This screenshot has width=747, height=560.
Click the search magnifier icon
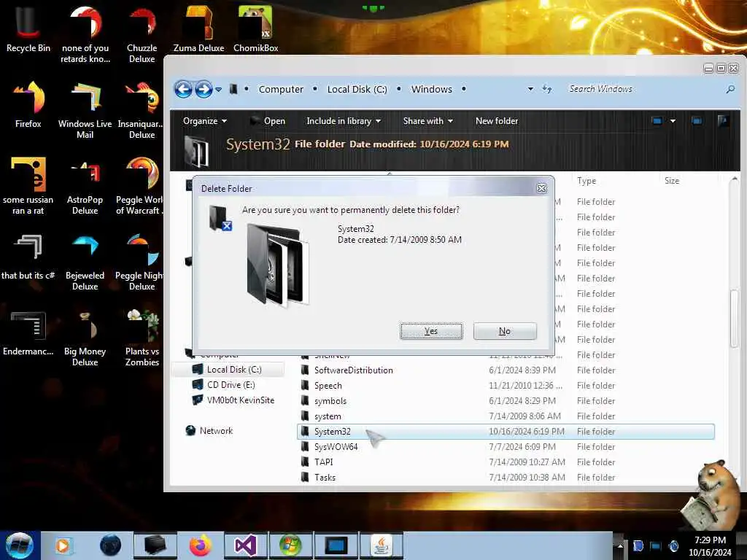point(729,89)
